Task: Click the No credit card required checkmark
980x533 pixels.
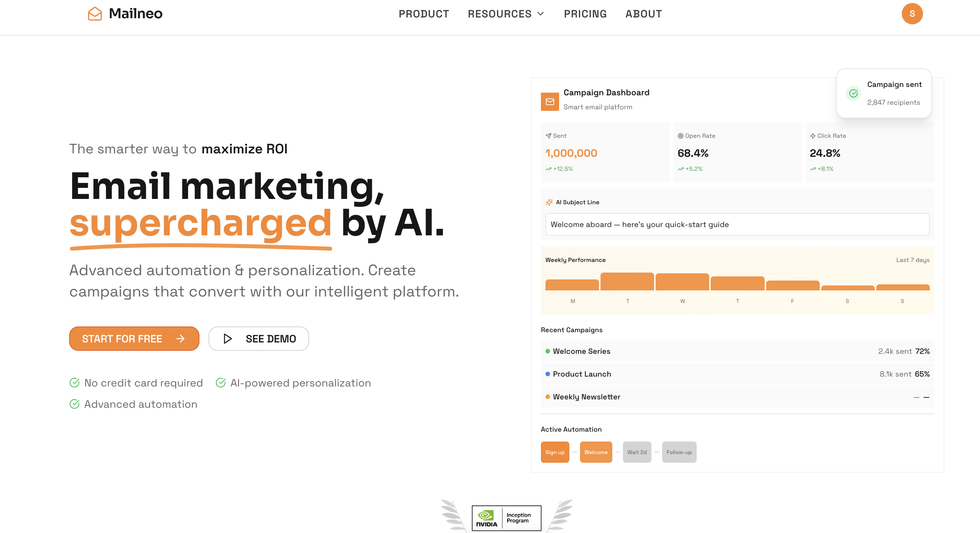Action: [74, 382]
